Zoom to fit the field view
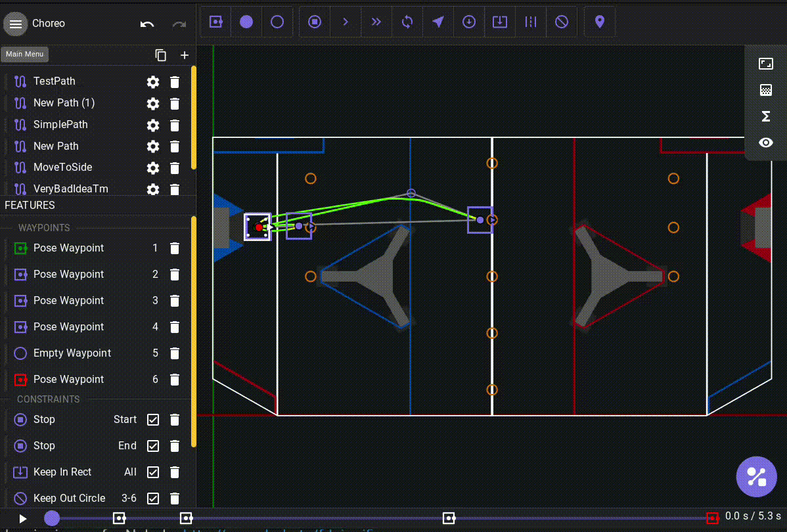 point(766,64)
